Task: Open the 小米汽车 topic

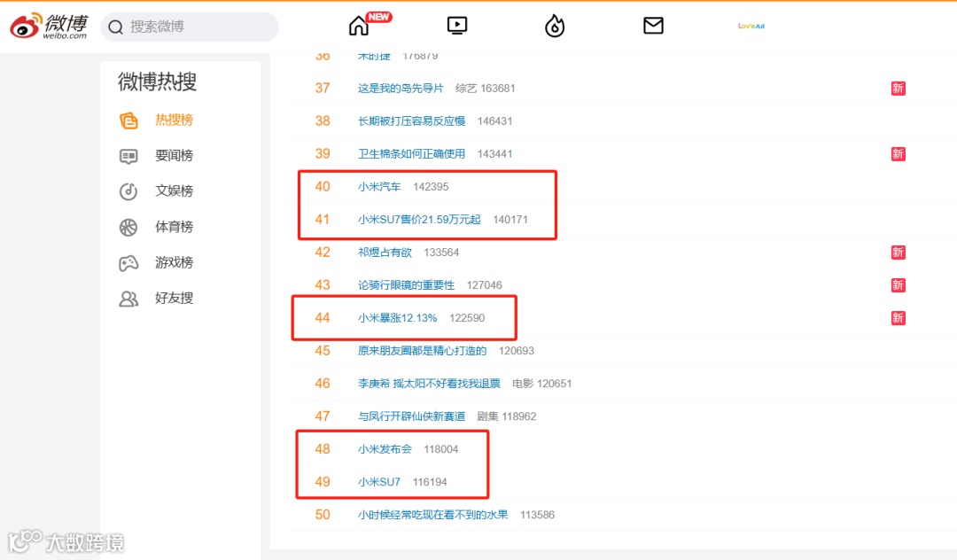Action: (x=379, y=187)
